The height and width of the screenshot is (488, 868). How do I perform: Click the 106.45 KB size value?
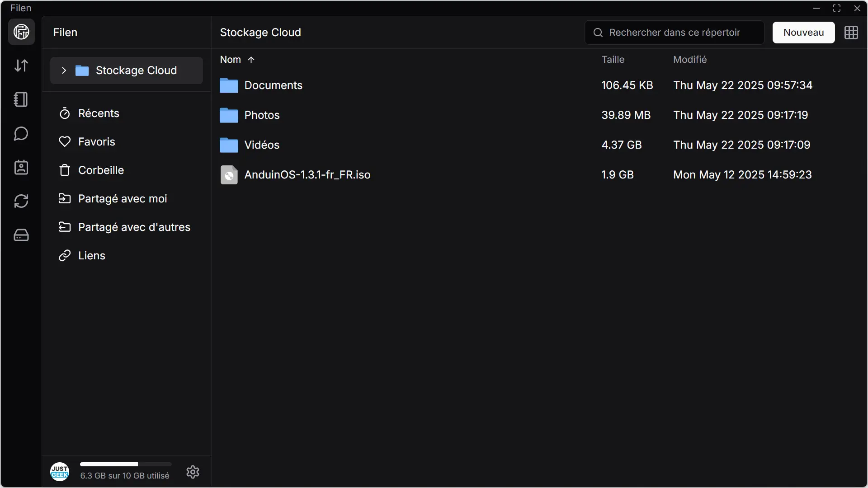[x=627, y=85]
